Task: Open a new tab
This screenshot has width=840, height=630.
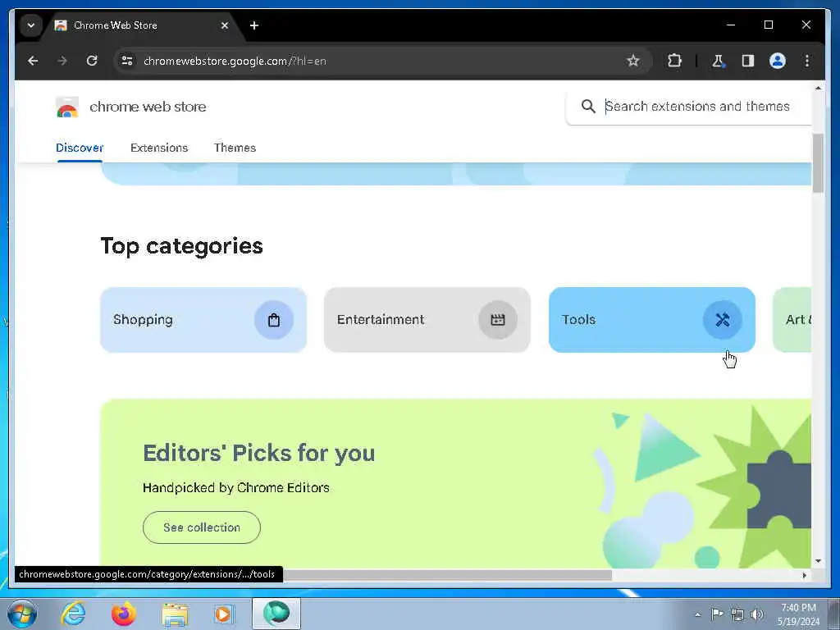Action: click(x=254, y=25)
